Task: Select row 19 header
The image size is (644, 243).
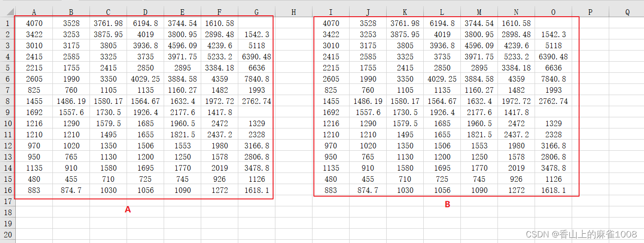Action: (x=8, y=224)
